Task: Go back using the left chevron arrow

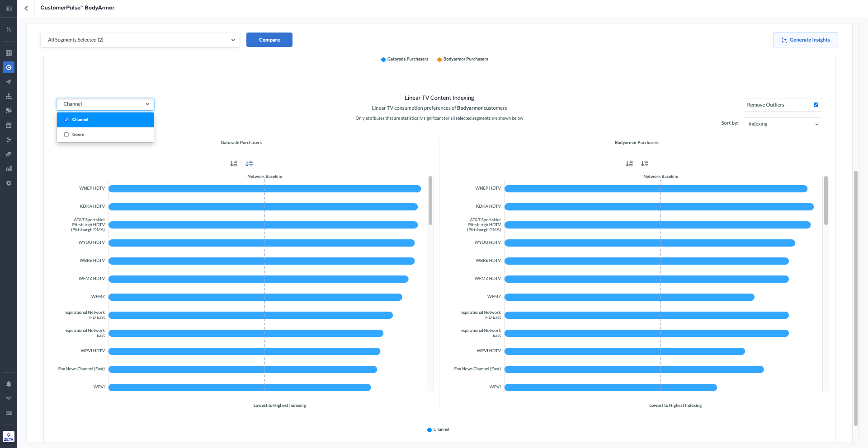Action: 26,8
